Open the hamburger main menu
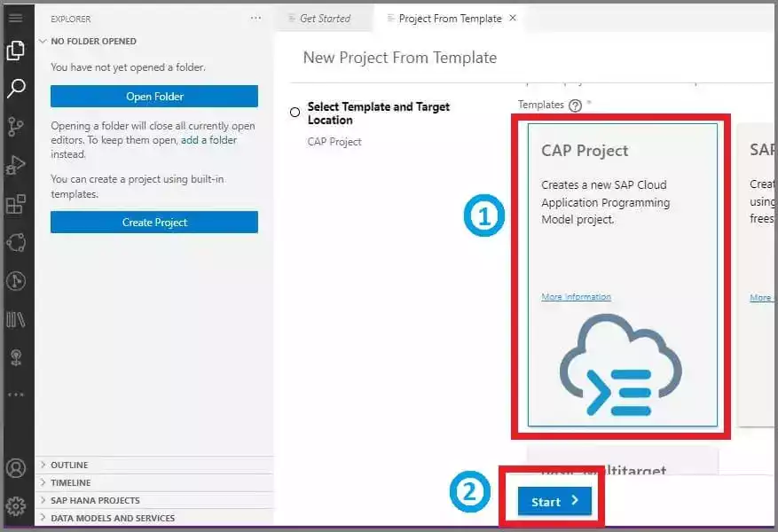778x532 pixels. [x=16, y=19]
